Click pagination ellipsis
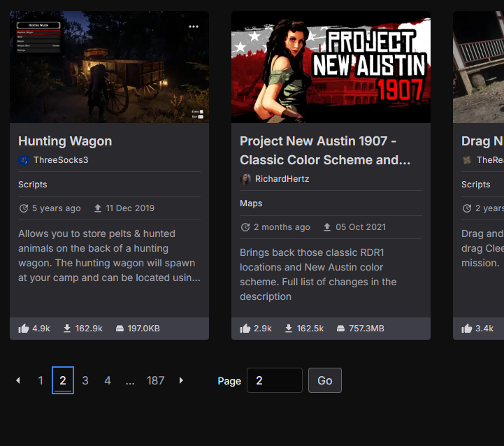 tap(130, 382)
